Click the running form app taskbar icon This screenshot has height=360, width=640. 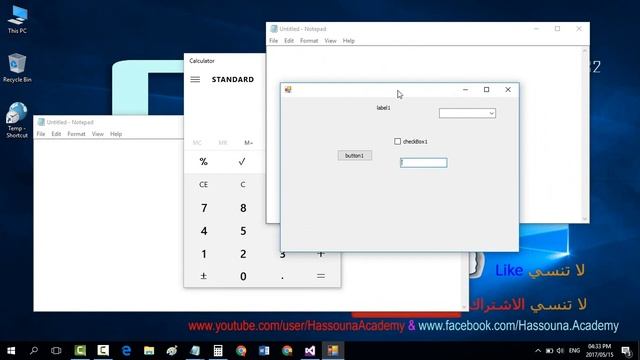click(x=333, y=351)
